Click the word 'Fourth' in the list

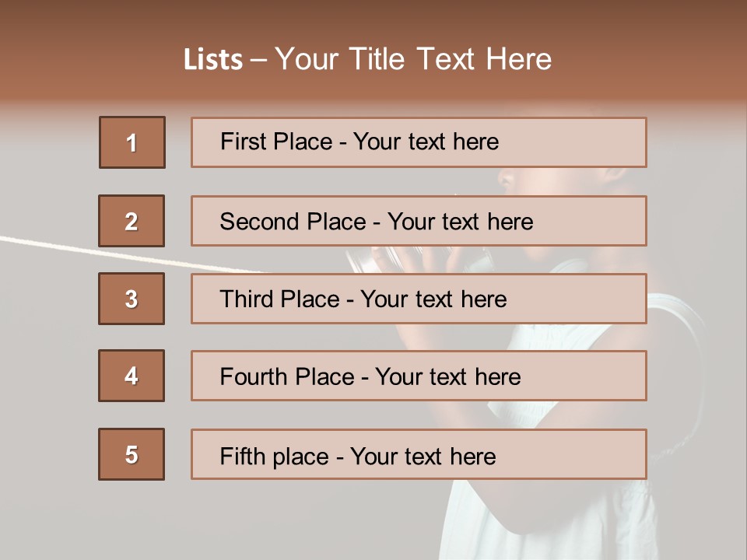[253, 377]
